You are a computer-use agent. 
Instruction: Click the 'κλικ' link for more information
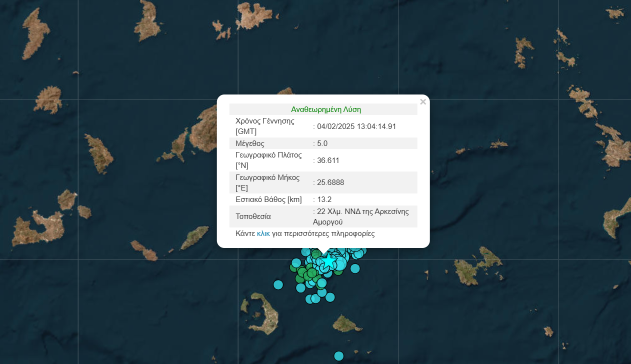pyautogui.click(x=263, y=233)
